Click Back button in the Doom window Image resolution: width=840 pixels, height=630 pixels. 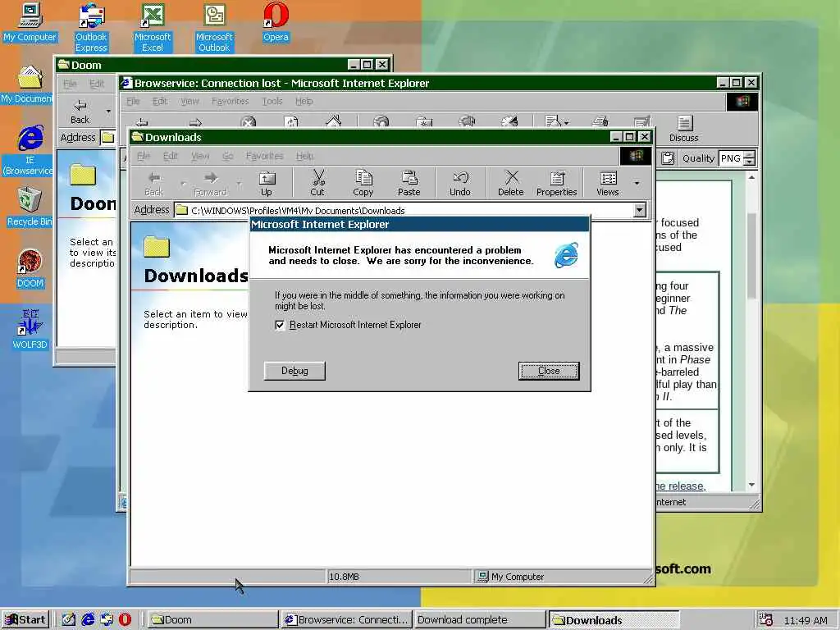80,111
